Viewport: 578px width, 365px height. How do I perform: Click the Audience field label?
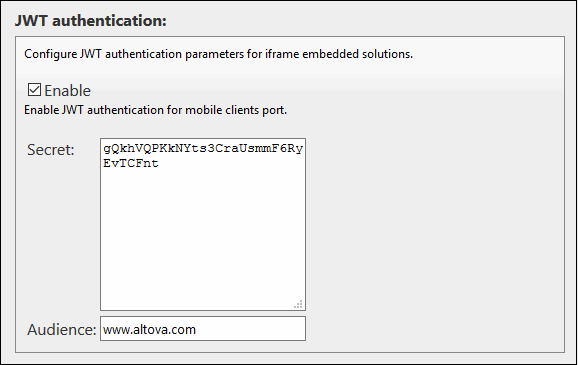pos(62,329)
